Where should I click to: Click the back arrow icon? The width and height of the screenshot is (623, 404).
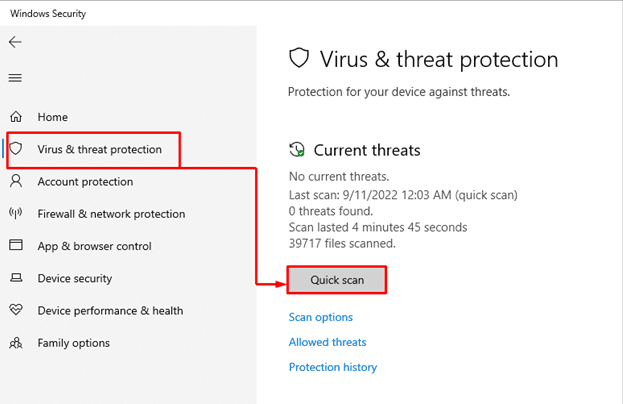15,42
